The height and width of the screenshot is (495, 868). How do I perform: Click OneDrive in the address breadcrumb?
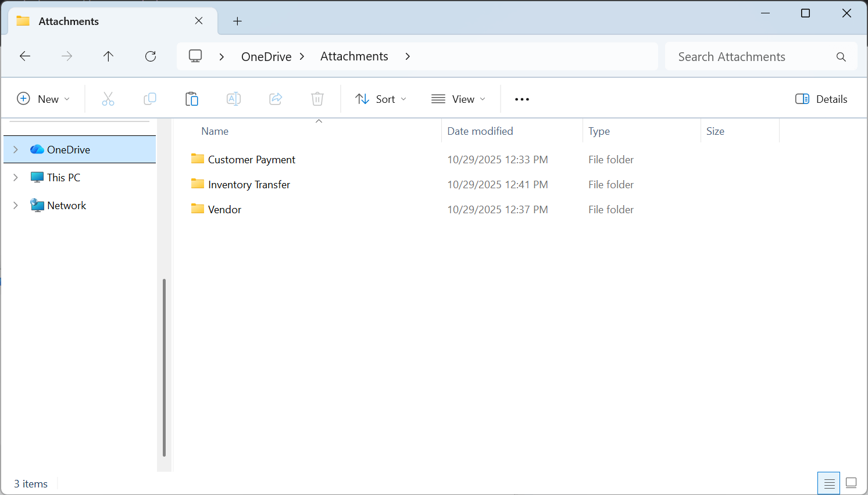[x=266, y=56]
